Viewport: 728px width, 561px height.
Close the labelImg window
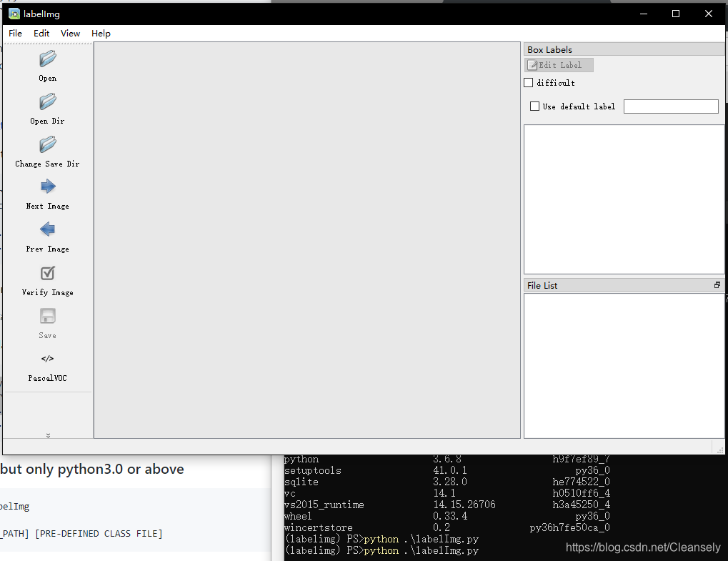pos(709,14)
